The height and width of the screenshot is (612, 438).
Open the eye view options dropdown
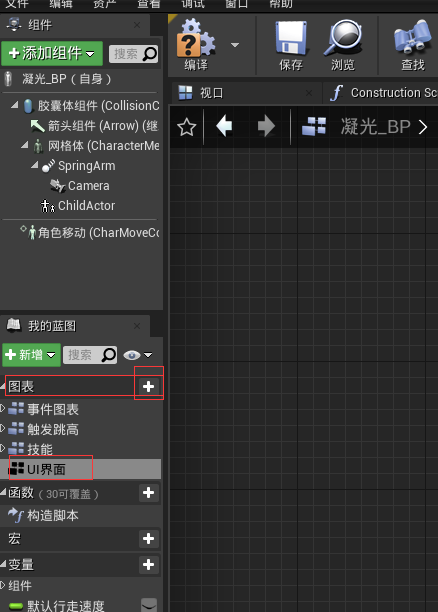[138, 355]
